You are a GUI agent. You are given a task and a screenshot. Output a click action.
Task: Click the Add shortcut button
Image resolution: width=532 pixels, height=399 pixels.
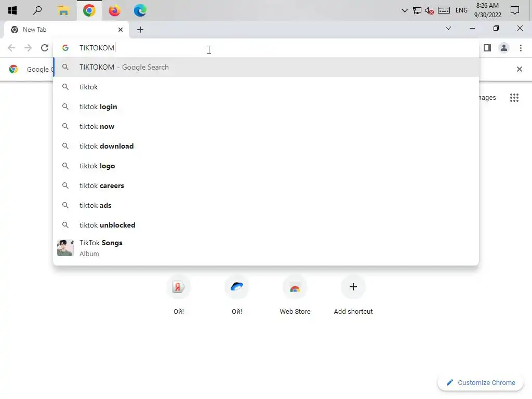point(353,295)
